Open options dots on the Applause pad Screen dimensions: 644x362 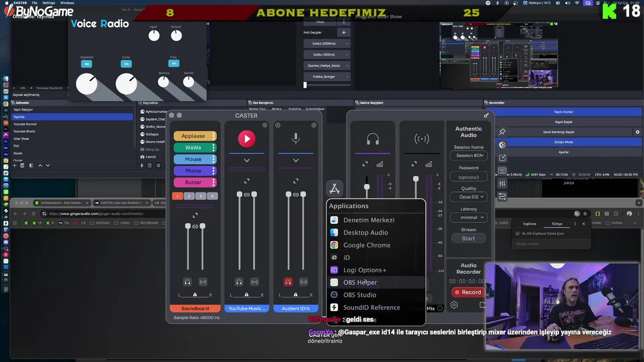[214, 136]
